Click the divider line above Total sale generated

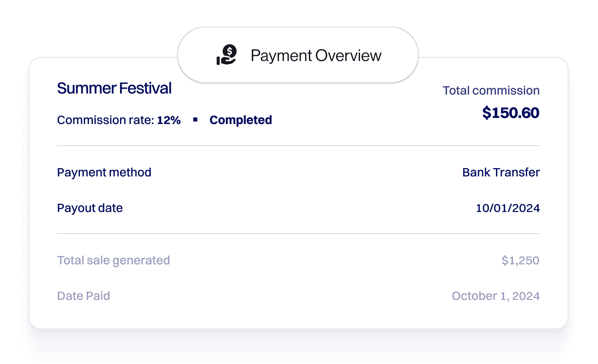pyautogui.click(x=298, y=234)
